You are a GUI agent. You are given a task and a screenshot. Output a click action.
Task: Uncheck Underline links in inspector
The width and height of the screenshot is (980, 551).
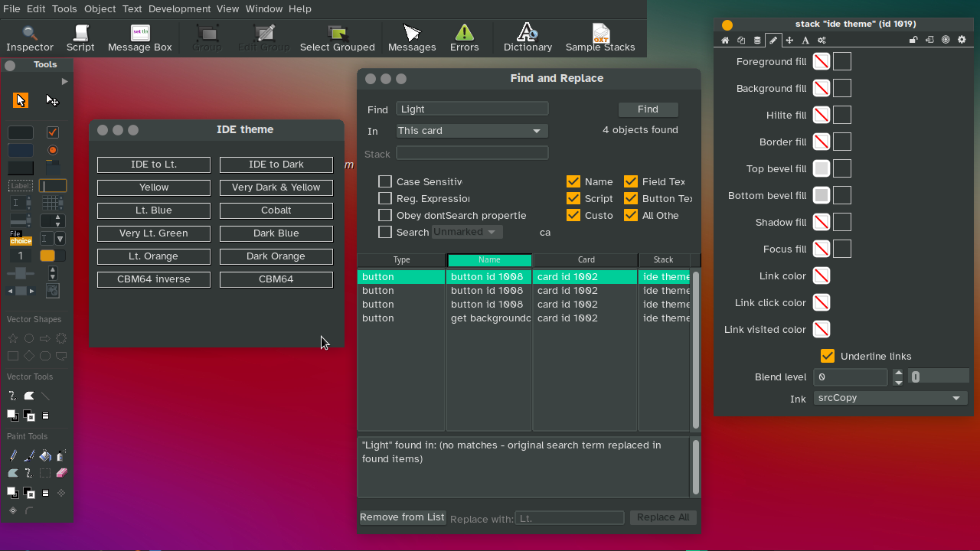(827, 356)
